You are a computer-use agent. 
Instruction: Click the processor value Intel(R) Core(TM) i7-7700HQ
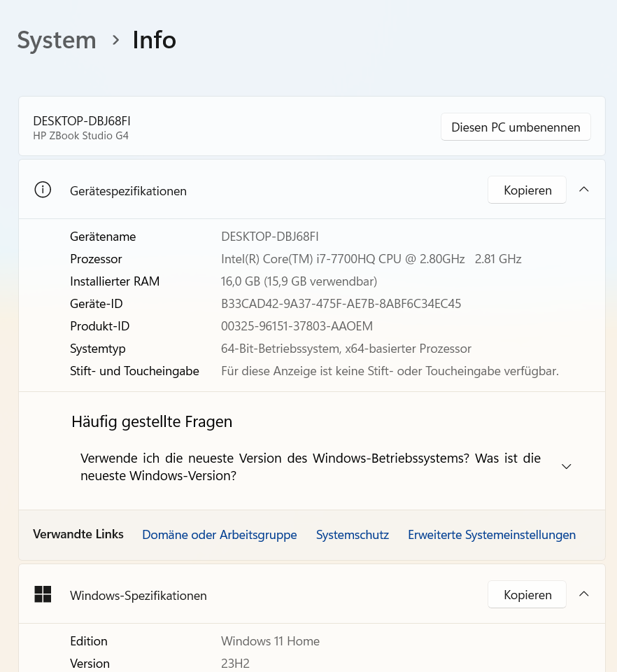pyautogui.click(x=371, y=259)
